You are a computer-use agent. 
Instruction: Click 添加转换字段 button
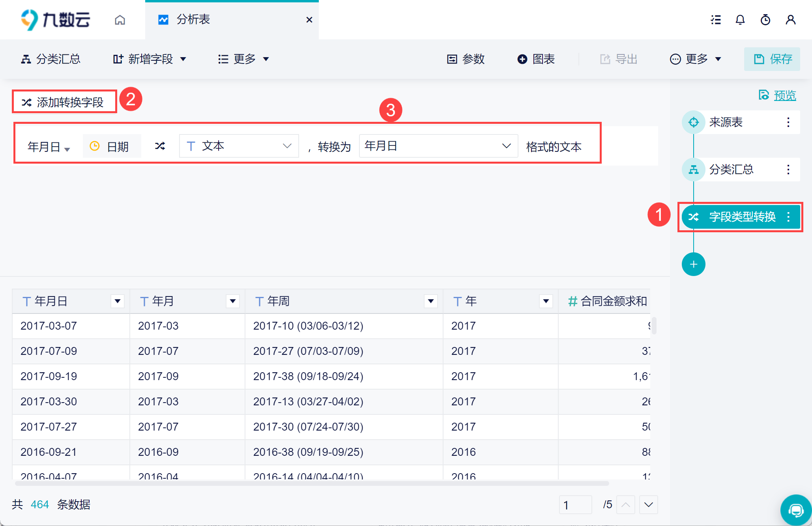click(64, 102)
